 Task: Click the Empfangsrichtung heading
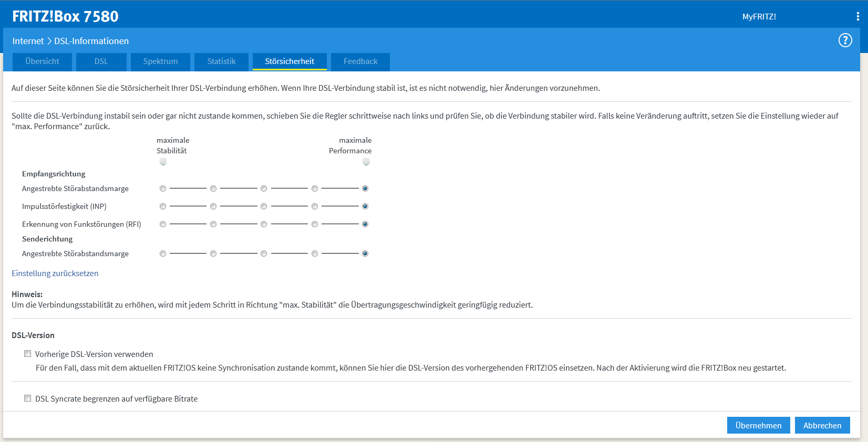(x=54, y=174)
